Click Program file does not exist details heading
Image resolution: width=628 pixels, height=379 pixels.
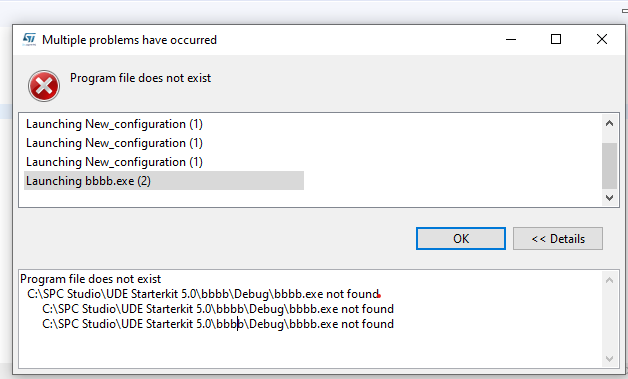(91, 279)
